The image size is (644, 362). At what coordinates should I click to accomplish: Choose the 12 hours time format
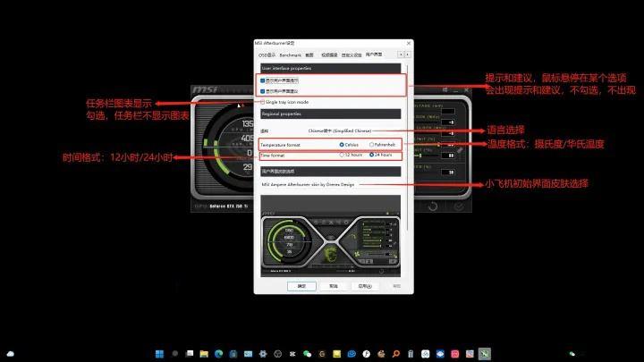pyautogui.click(x=342, y=156)
